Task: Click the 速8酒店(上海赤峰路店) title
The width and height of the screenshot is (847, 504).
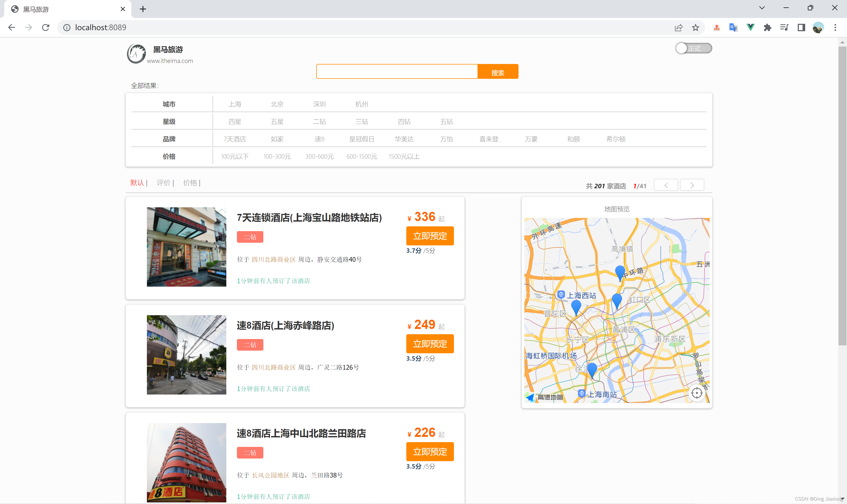Action: 285,325
